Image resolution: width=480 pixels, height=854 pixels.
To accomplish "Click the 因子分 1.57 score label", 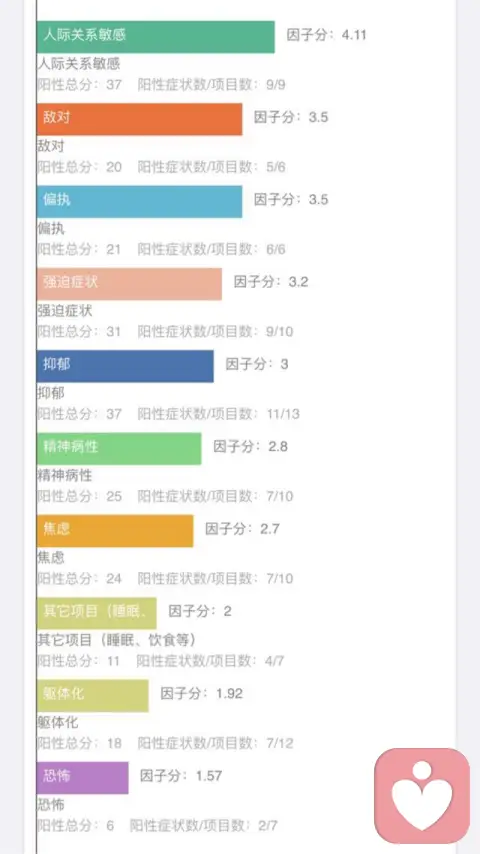I will [181, 776].
